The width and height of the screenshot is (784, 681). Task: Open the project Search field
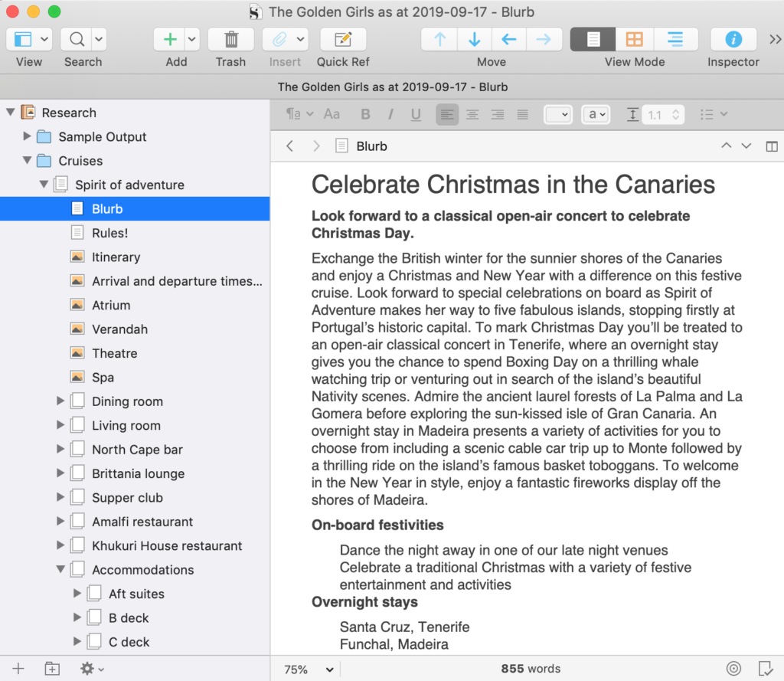(x=77, y=38)
